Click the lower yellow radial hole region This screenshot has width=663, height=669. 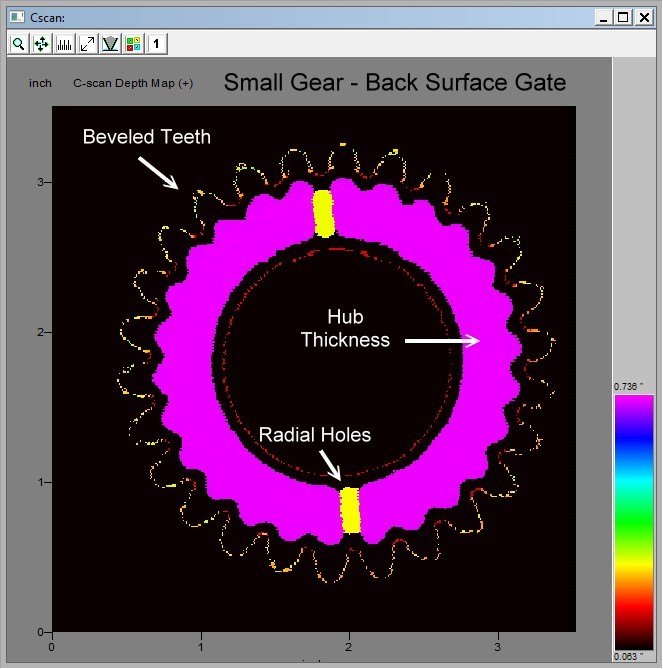pos(350,510)
